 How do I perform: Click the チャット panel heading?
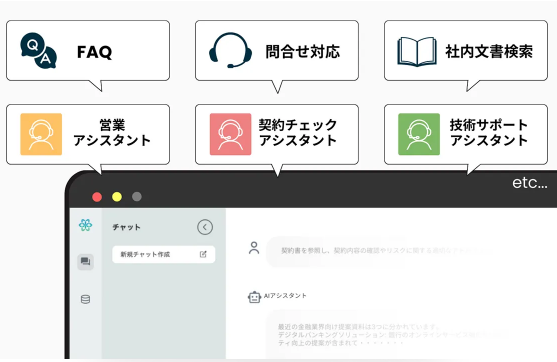coord(126,227)
